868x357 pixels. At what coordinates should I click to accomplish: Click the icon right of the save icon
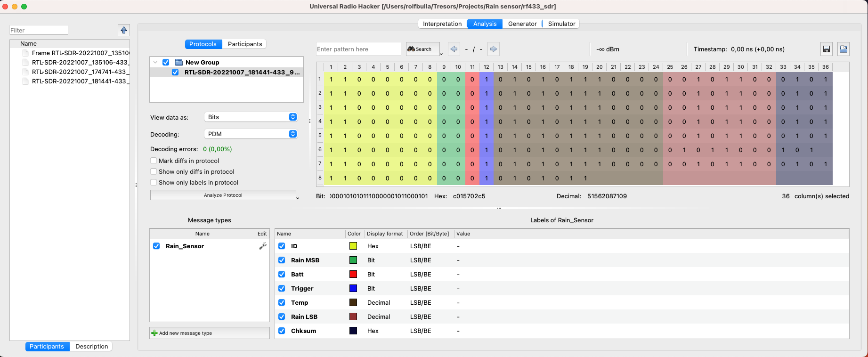[844, 49]
